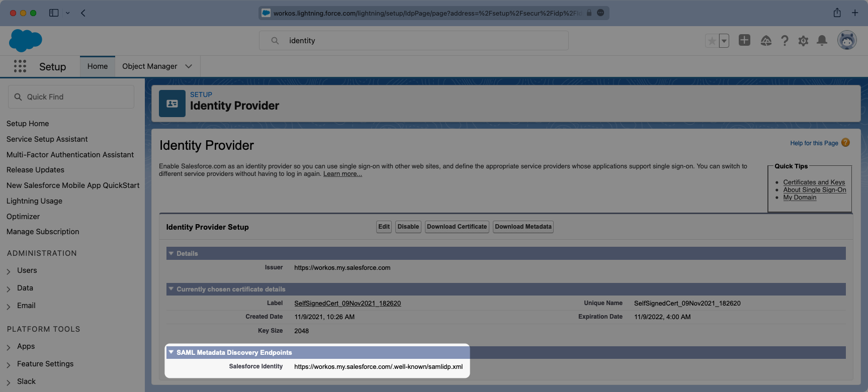Select the Home tab
The width and height of the screenshot is (868, 392).
(x=98, y=66)
